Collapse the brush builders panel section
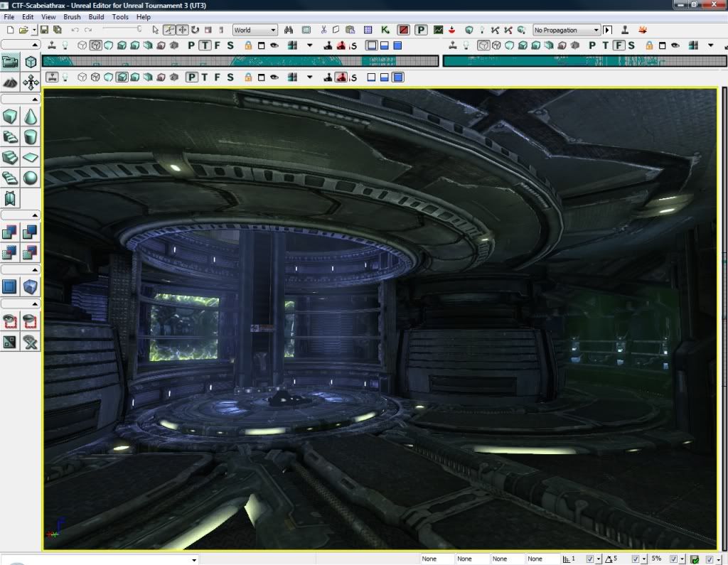 coord(21,99)
